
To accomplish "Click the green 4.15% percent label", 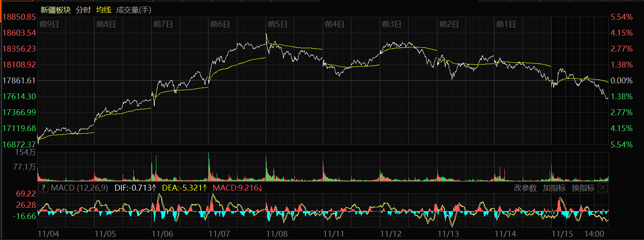I will tap(622, 128).
